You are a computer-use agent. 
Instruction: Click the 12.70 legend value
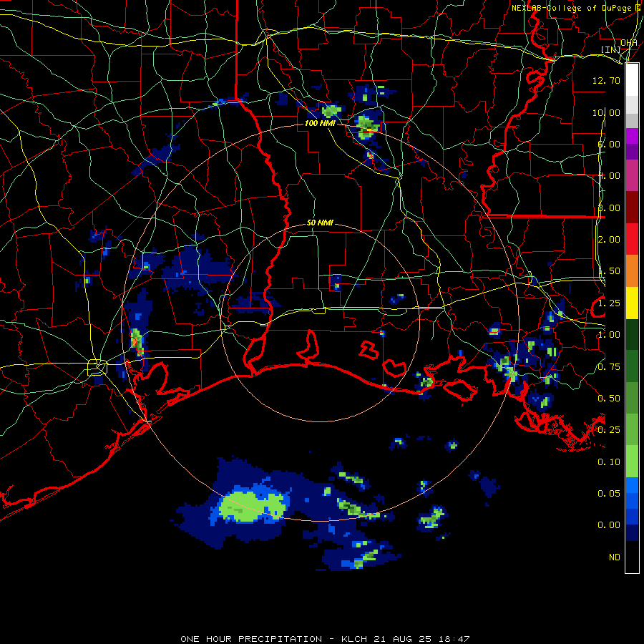606,80
